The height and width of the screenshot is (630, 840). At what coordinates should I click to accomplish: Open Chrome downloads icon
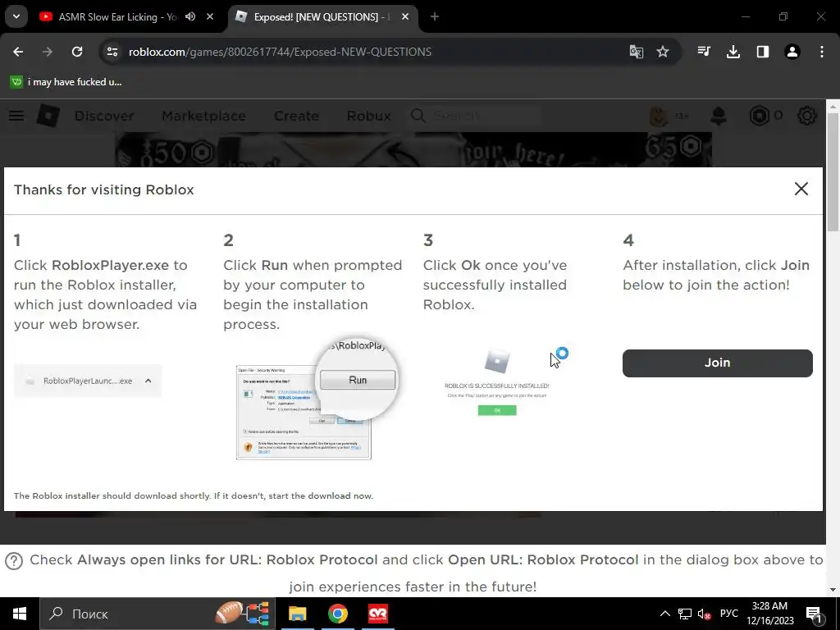pos(733,52)
